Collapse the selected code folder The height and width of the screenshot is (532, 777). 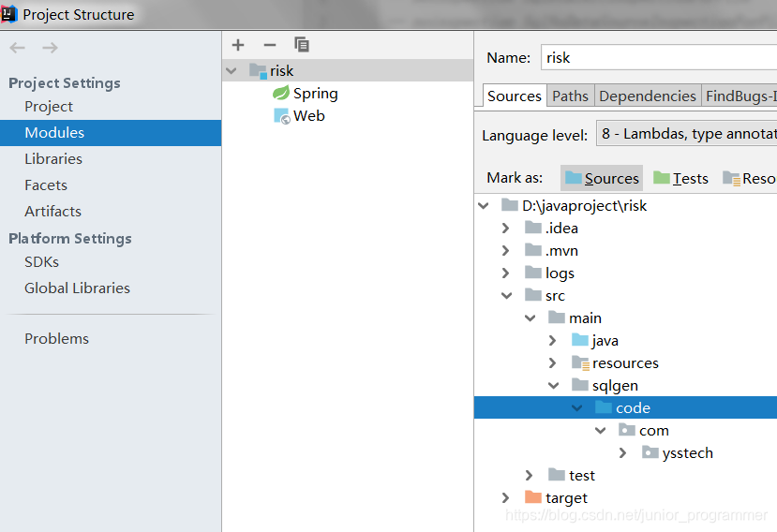(x=576, y=407)
